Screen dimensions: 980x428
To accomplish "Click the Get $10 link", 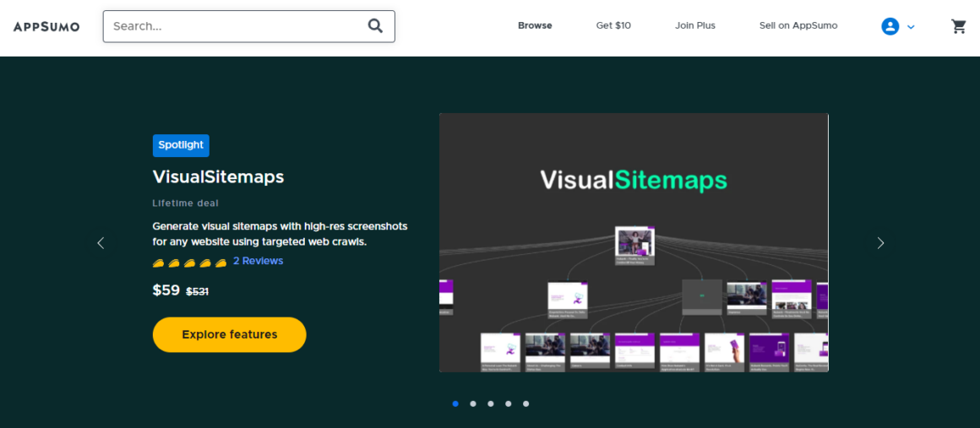I will (613, 25).
